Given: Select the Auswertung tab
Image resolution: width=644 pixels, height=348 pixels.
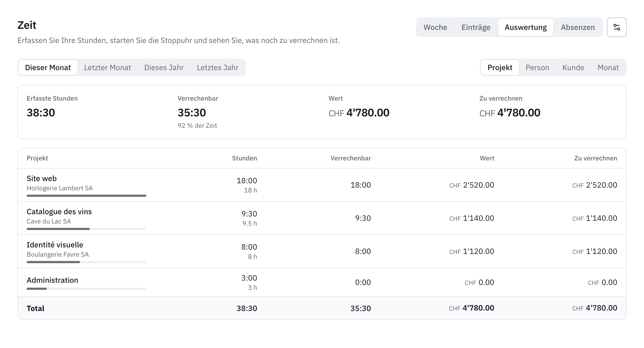Looking at the screenshot, I should (525, 27).
